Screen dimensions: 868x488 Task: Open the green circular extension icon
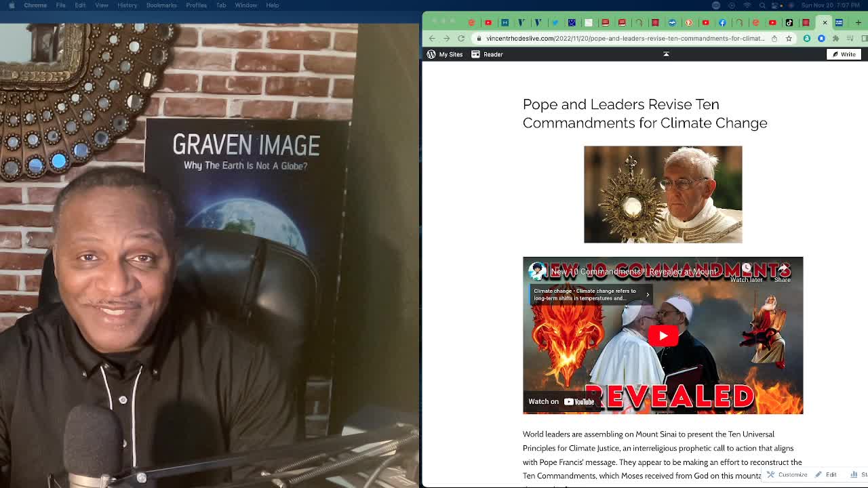point(807,39)
